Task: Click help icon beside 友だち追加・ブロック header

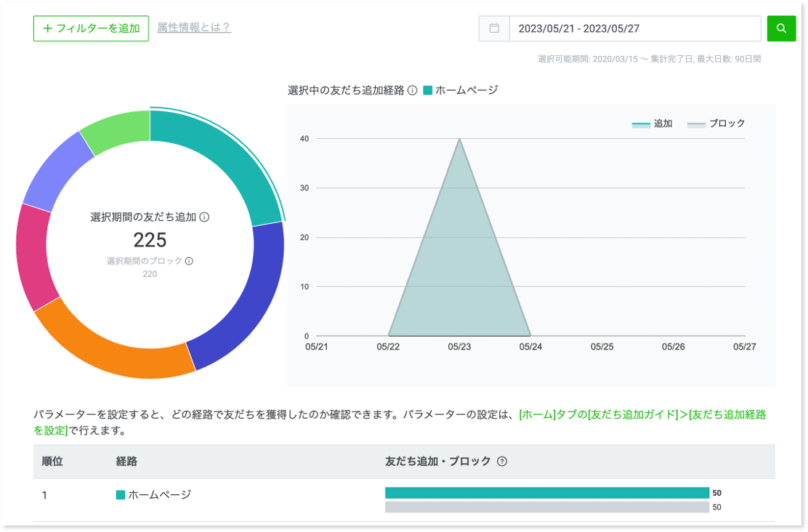Action: (x=501, y=462)
